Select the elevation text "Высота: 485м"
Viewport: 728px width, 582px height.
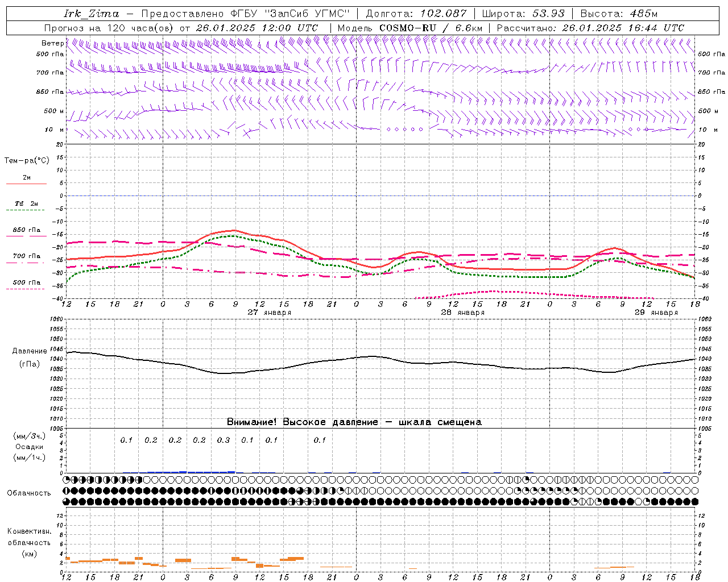pyautogui.click(x=619, y=14)
